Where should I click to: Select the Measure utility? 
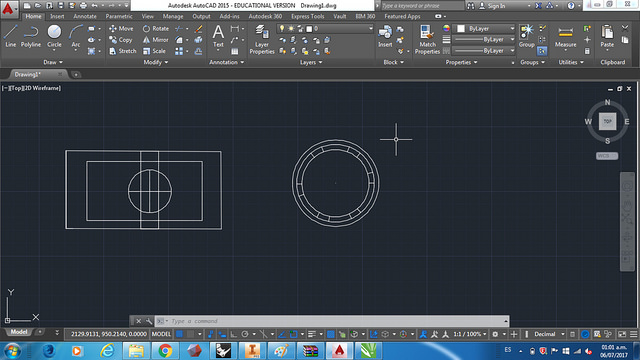click(565, 36)
